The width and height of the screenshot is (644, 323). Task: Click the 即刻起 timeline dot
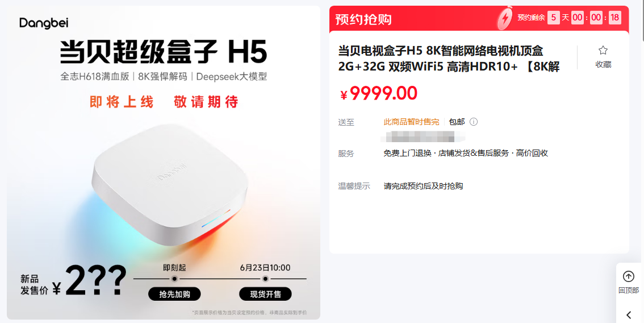tap(174, 279)
